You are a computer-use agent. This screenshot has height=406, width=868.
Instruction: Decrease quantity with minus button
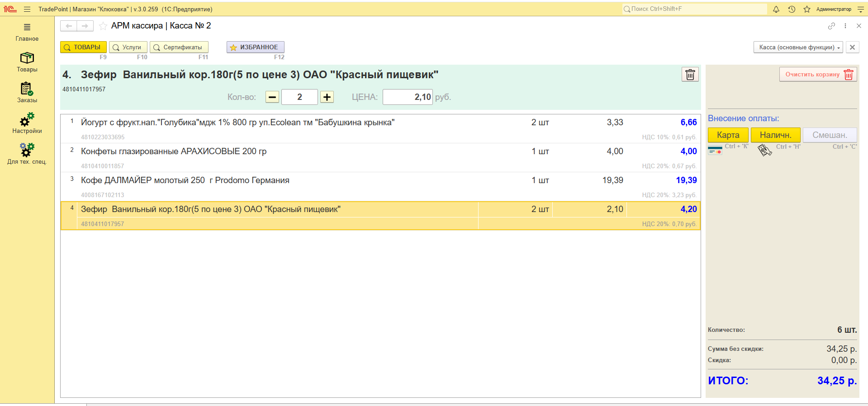(272, 97)
